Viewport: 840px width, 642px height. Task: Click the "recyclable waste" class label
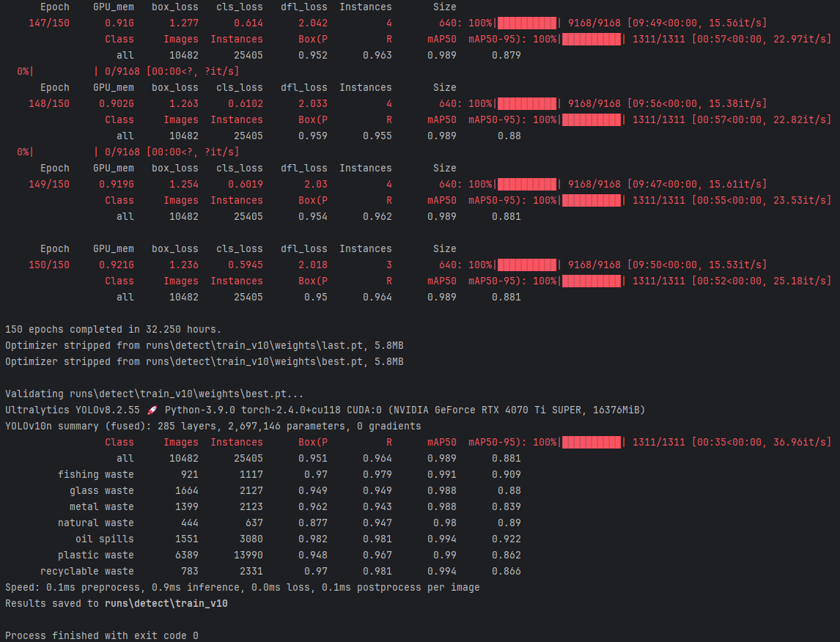point(86,571)
